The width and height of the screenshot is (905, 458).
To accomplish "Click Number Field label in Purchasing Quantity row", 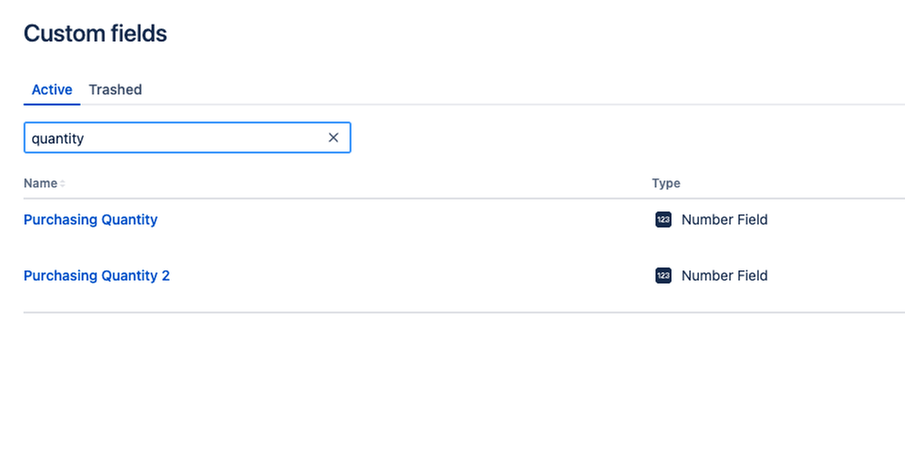I will 724,220.
